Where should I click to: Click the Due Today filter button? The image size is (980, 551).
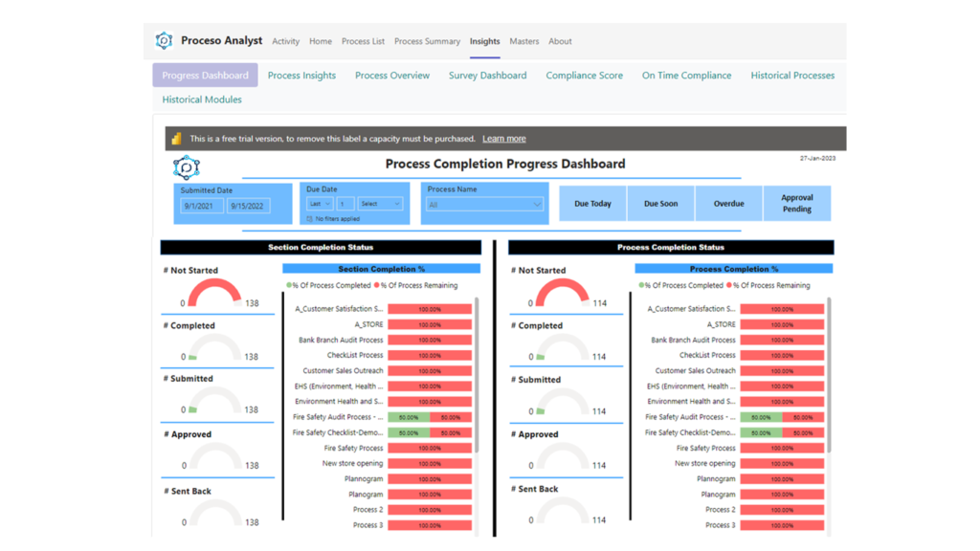pyautogui.click(x=592, y=204)
